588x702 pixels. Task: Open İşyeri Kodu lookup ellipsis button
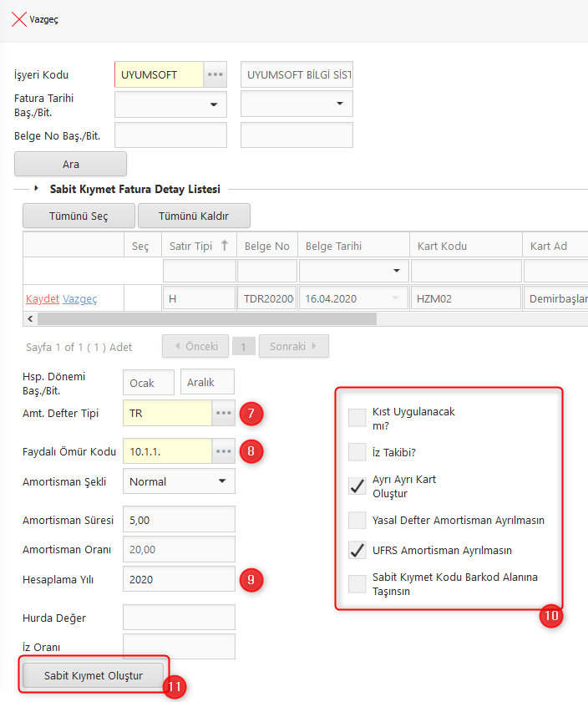coord(215,74)
